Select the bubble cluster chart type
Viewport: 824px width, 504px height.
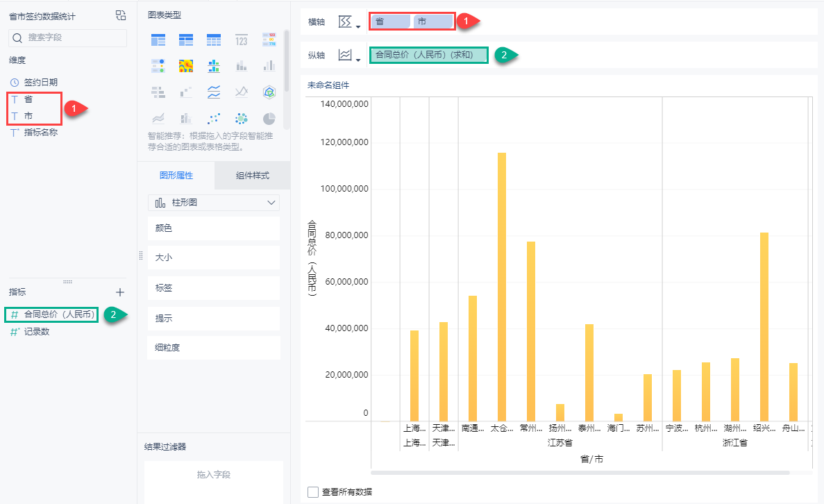click(x=241, y=118)
